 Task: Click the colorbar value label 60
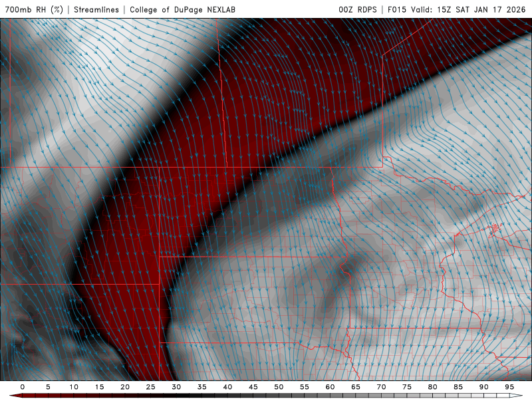coord(330,387)
